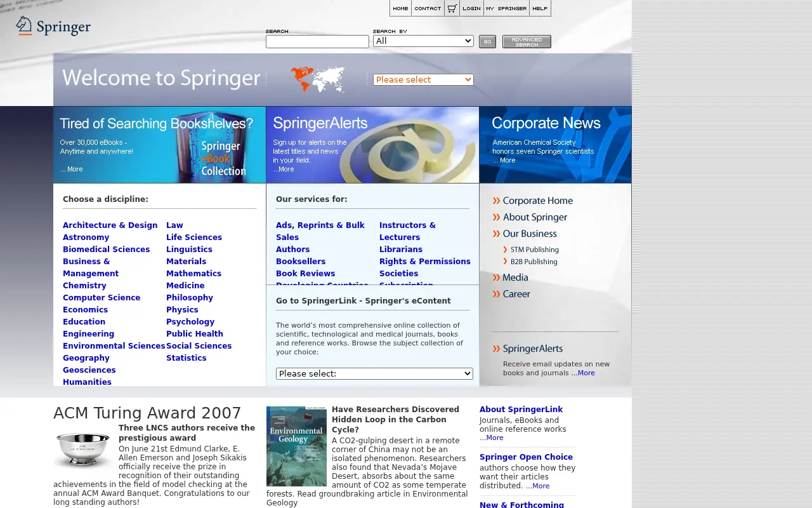
Task: Open the shopping cart icon
Action: click(x=452, y=8)
